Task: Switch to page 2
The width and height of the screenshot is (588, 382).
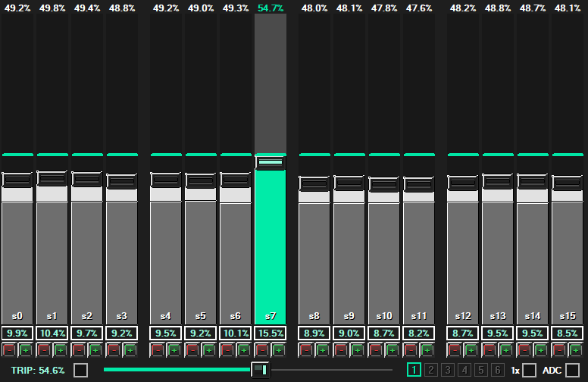Action: coord(431,370)
